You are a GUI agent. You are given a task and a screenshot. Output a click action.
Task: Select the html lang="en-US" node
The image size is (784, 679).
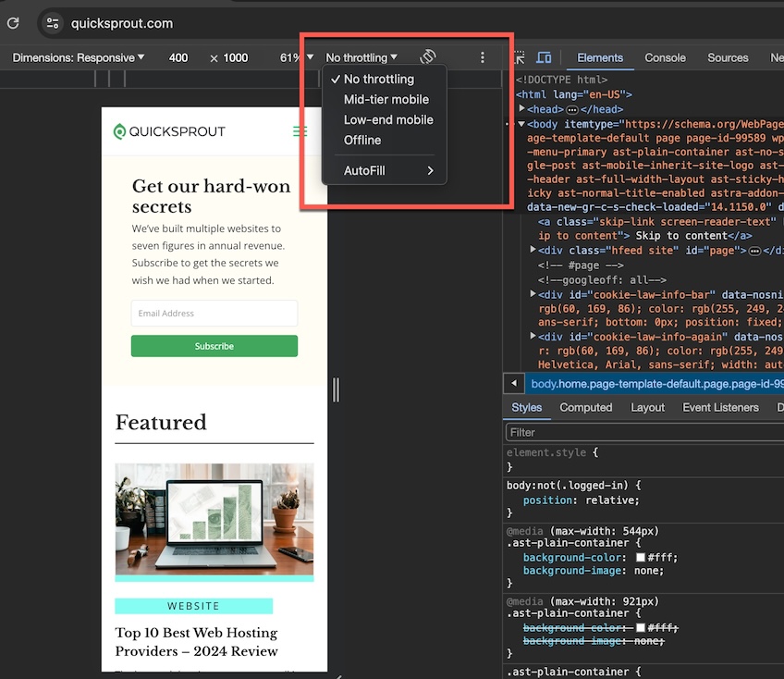click(574, 94)
